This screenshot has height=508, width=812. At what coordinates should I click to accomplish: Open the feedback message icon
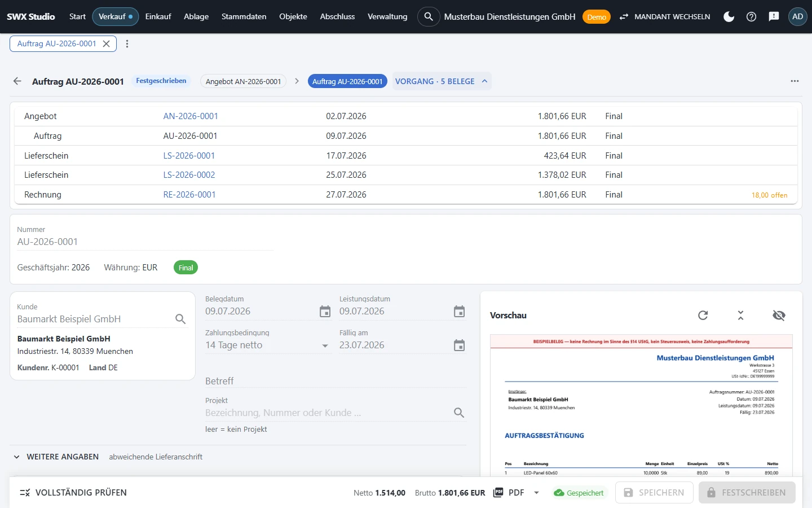tap(774, 17)
